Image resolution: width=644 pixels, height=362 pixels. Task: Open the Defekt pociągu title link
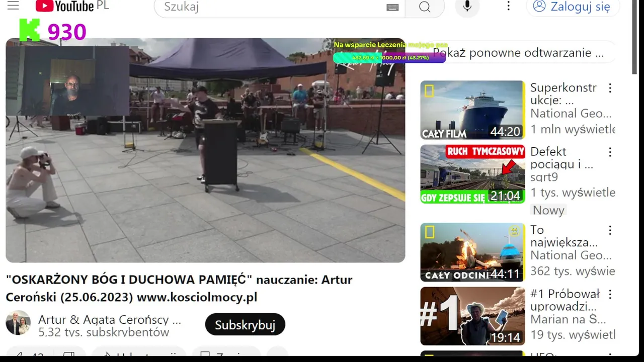[561, 158]
